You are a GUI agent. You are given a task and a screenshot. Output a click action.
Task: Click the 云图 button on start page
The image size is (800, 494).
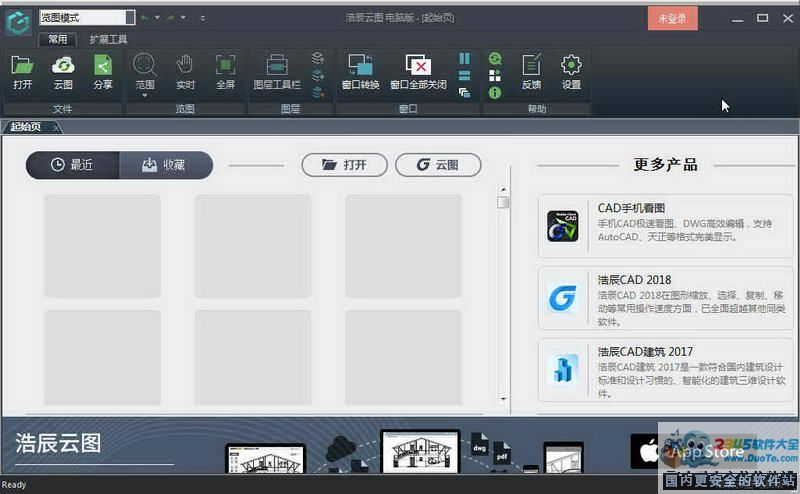[x=438, y=165]
